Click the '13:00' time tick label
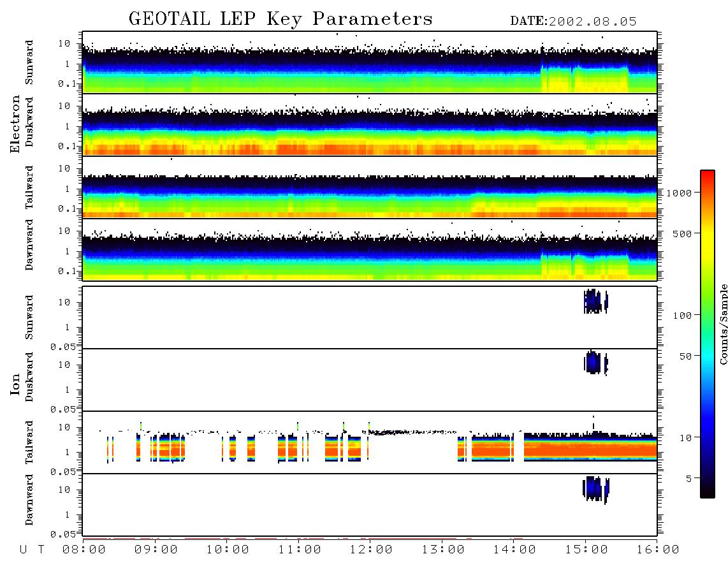 (x=443, y=550)
